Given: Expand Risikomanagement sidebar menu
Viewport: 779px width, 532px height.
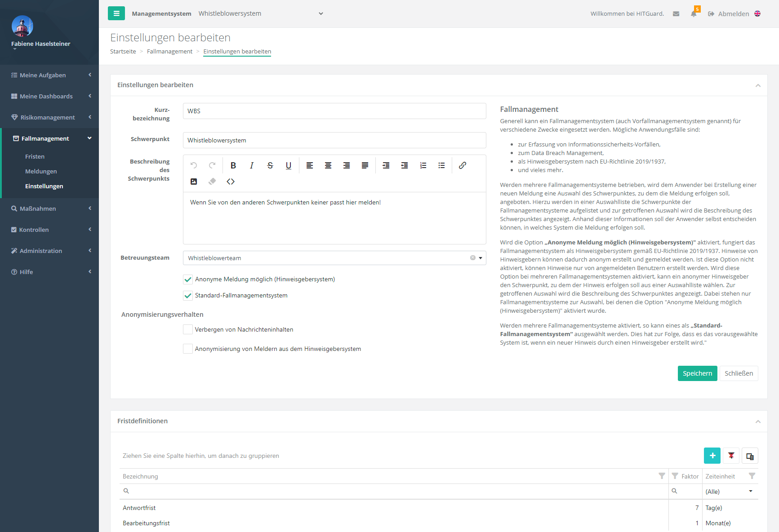Looking at the screenshot, I should click(x=48, y=117).
